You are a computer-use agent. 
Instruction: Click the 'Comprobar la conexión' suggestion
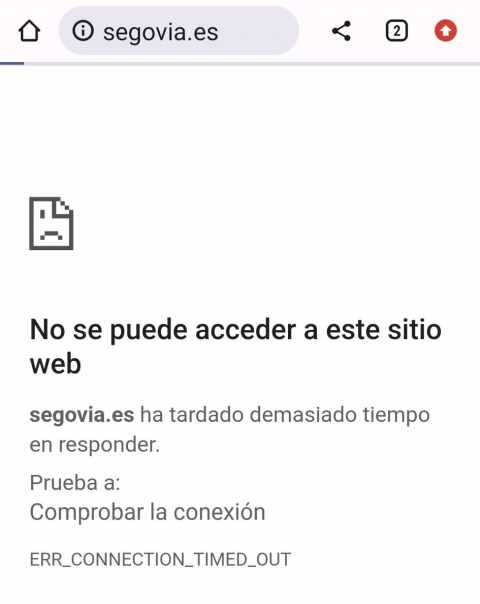click(148, 513)
